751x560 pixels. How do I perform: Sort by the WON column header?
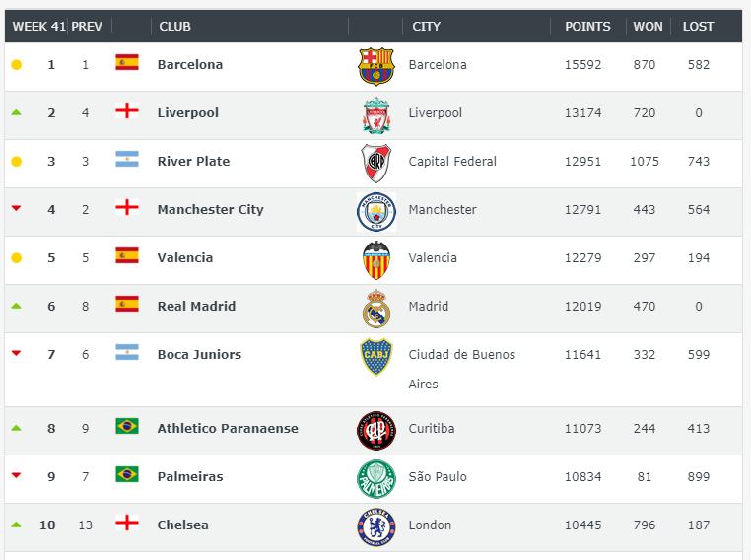coord(648,27)
